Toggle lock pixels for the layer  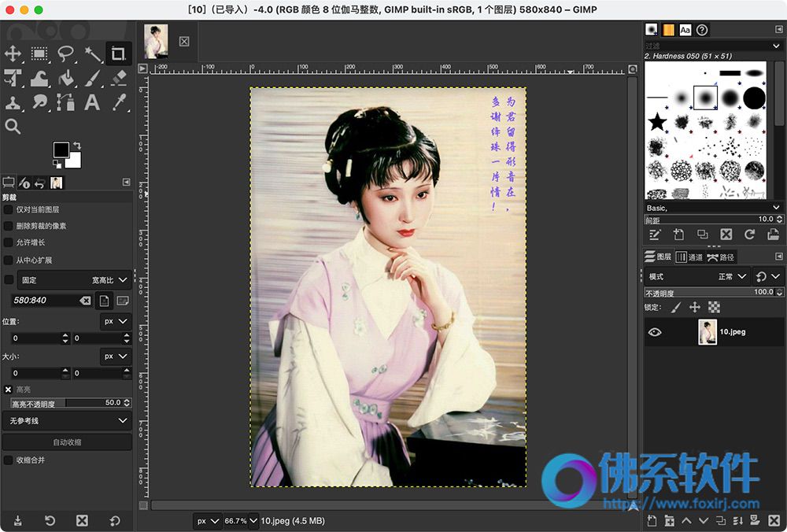(x=675, y=307)
